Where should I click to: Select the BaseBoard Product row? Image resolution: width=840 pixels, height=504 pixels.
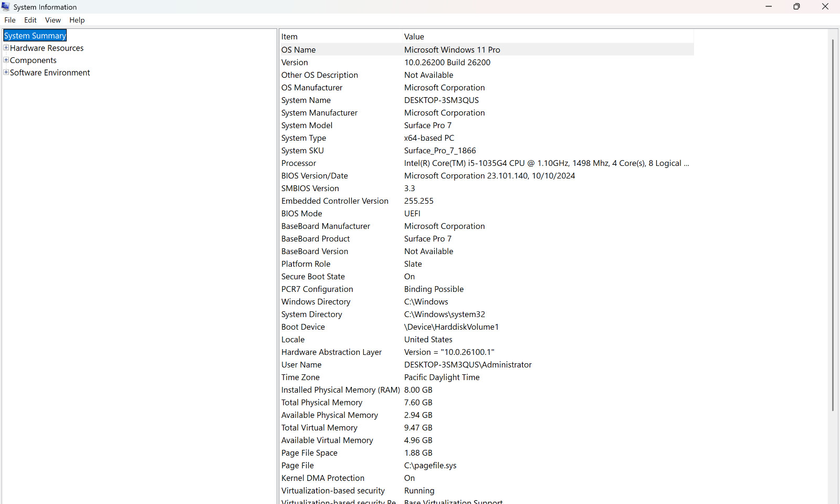[x=487, y=239]
